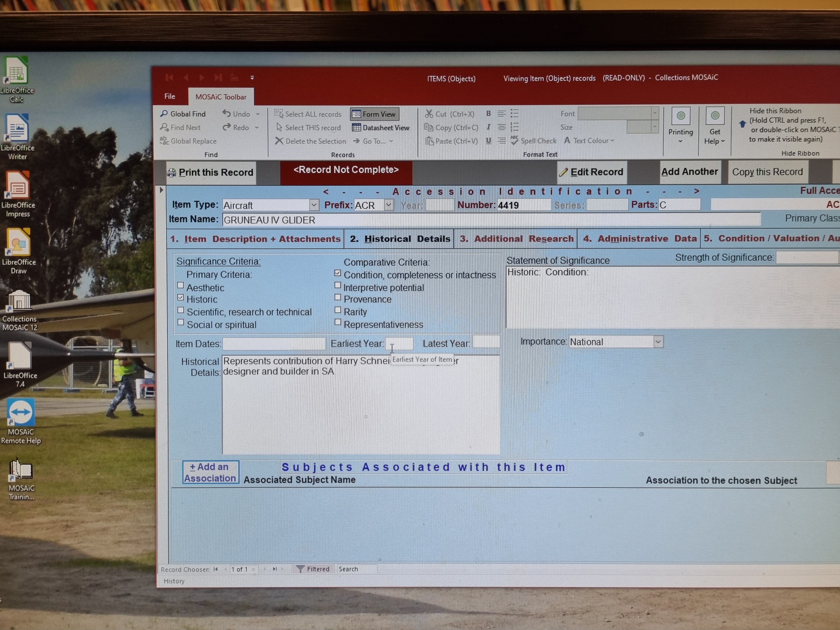Expand the Item Type dropdown
Image resolution: width=840 pixels, height=630 pixels.
pos(314,205)
